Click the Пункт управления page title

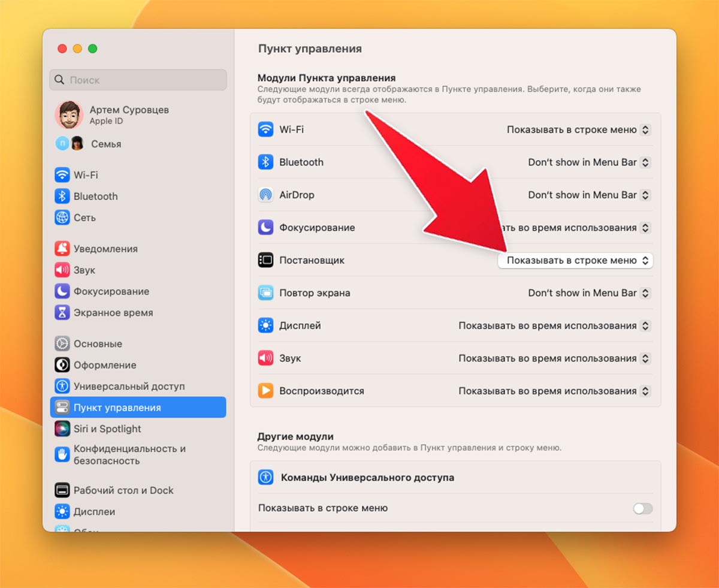(310, 49)
